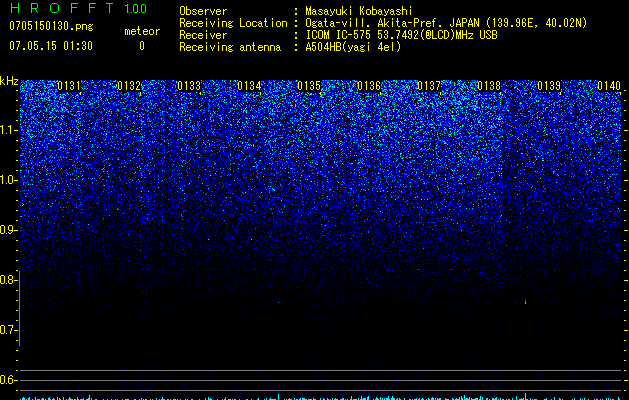This screenshot has height=400, width=629.
Task: Click the 0139 time marker
Action: (549, 86)
